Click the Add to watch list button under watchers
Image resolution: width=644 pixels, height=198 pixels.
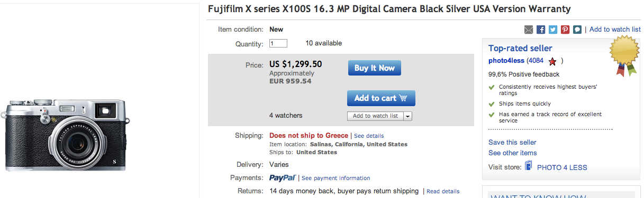tap(375, 116)
